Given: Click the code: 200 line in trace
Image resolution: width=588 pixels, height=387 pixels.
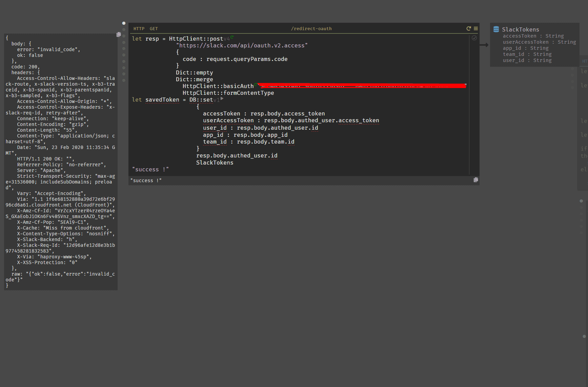Looking at the screenshot, I should tap(26, 67).
